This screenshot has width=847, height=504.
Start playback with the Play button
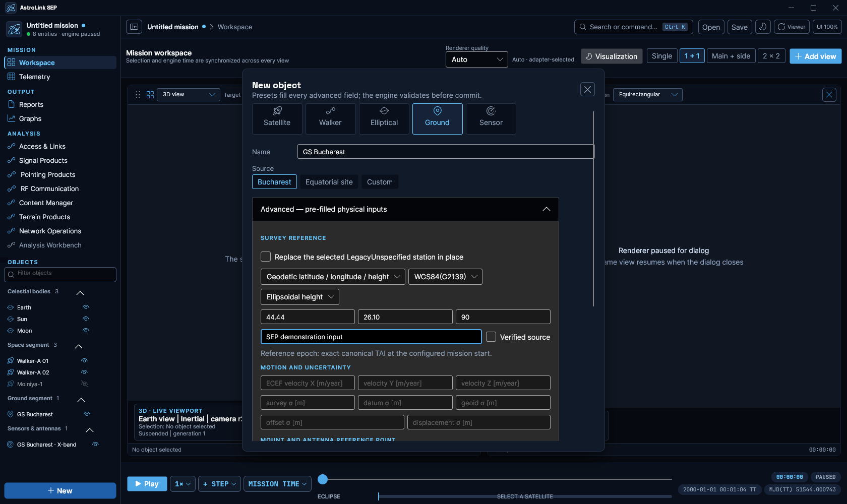pyautogui.click(x=147, y=484)
